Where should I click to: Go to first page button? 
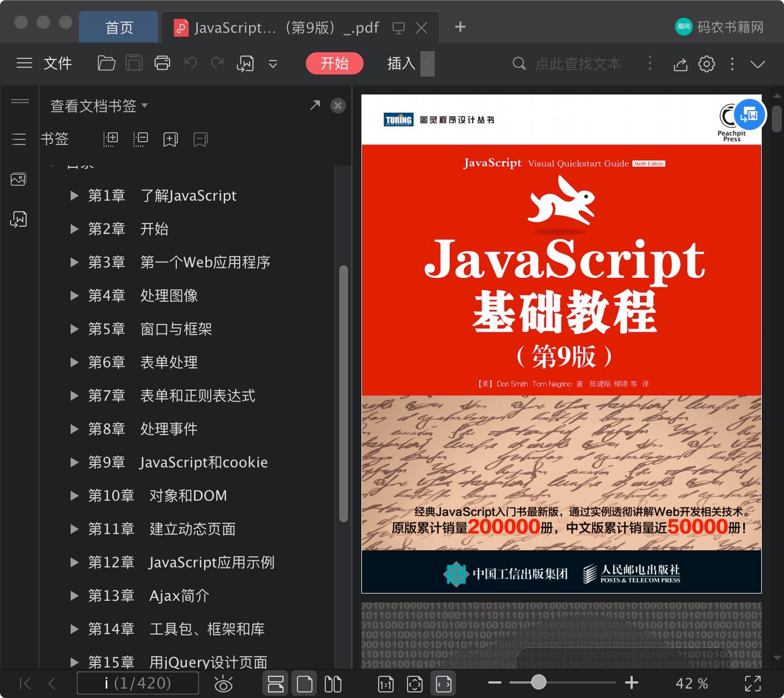(25, 684)
